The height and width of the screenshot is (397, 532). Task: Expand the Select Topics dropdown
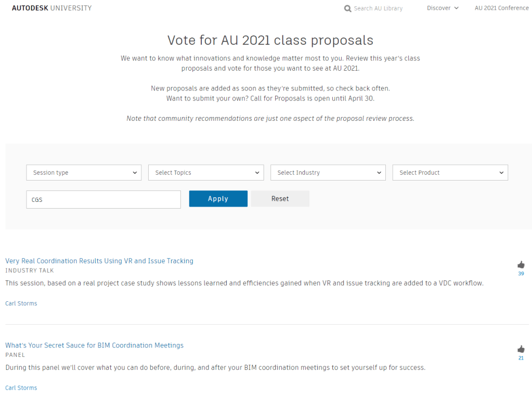point(206,173)
